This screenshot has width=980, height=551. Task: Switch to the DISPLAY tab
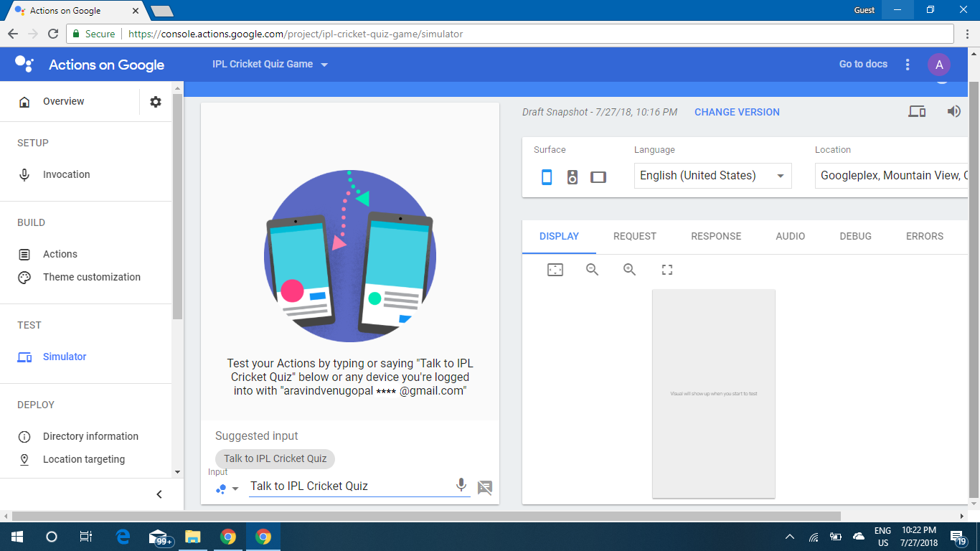click(559, 237)
